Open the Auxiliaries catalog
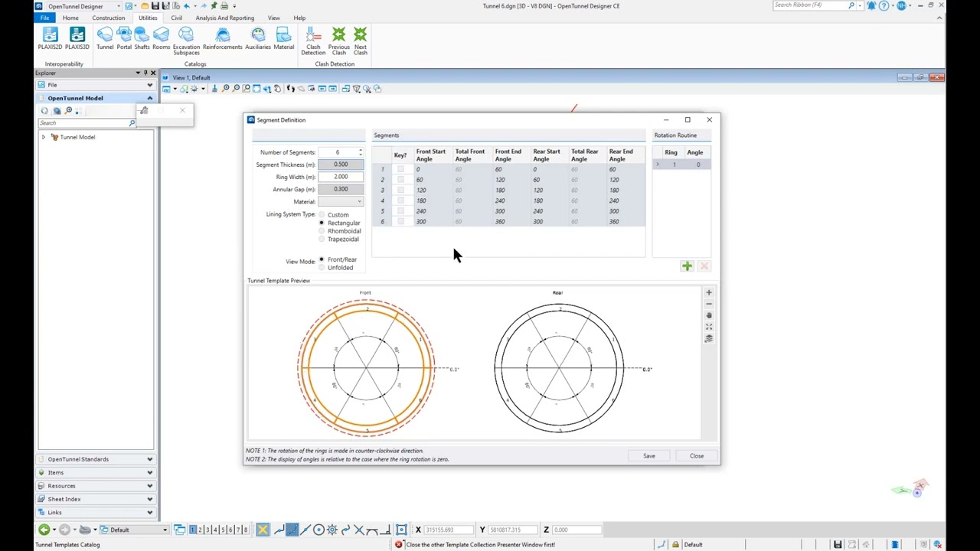980x551 pixels. point(258,39)
